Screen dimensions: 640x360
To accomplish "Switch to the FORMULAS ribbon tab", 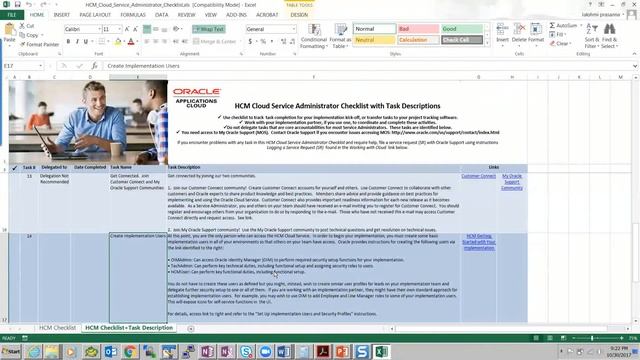I will (133, 15).
